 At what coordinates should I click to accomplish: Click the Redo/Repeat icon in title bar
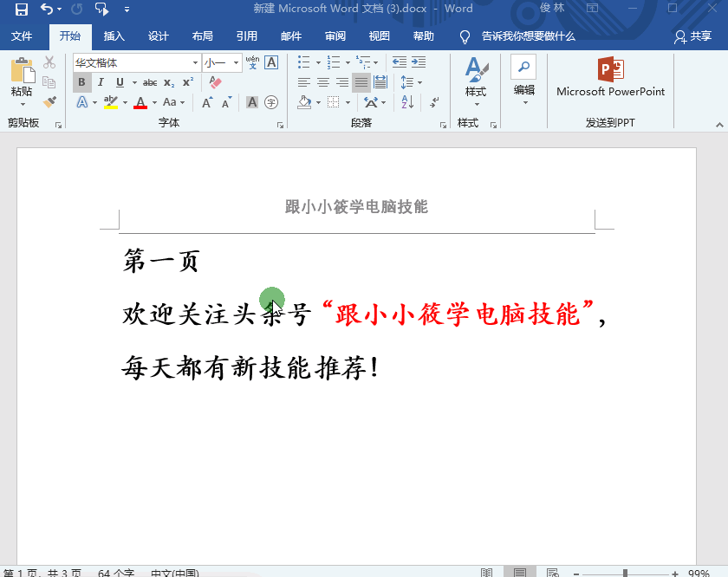76,9
